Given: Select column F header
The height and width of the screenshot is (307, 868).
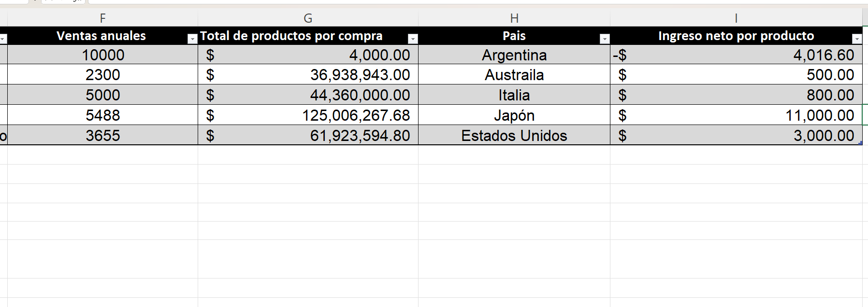Looking at the screenshot, I should (102, 18).
